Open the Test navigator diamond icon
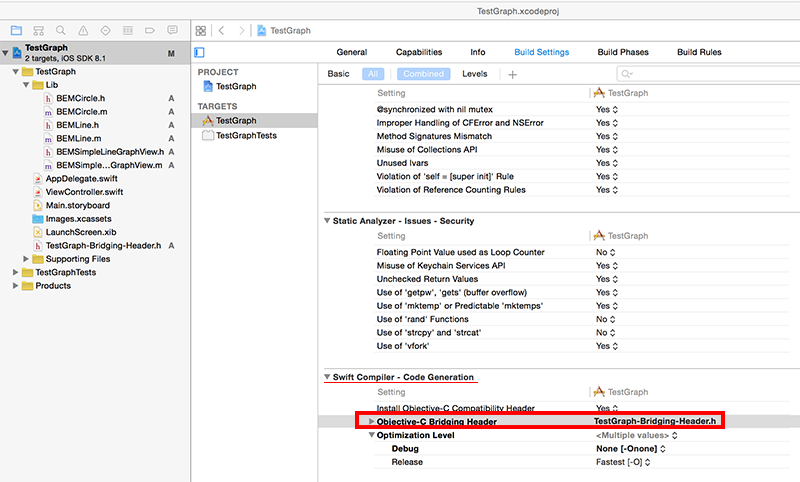This screenshot has width=800, height=482. [x=105, y=31]
